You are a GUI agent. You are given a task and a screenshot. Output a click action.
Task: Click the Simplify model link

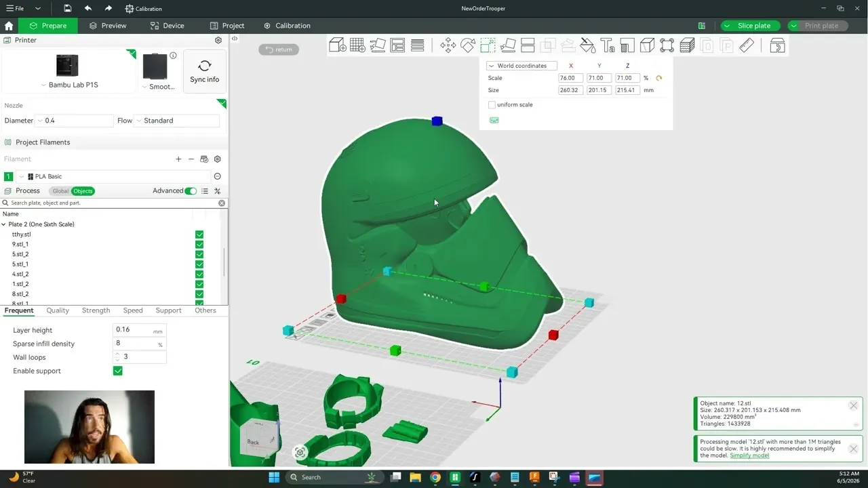coord(749,455)
